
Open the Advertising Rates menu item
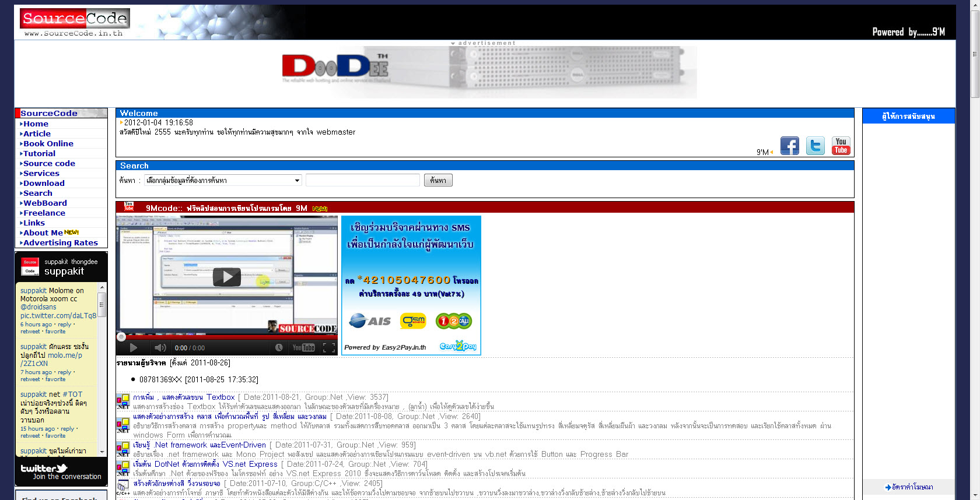point(60,242)
